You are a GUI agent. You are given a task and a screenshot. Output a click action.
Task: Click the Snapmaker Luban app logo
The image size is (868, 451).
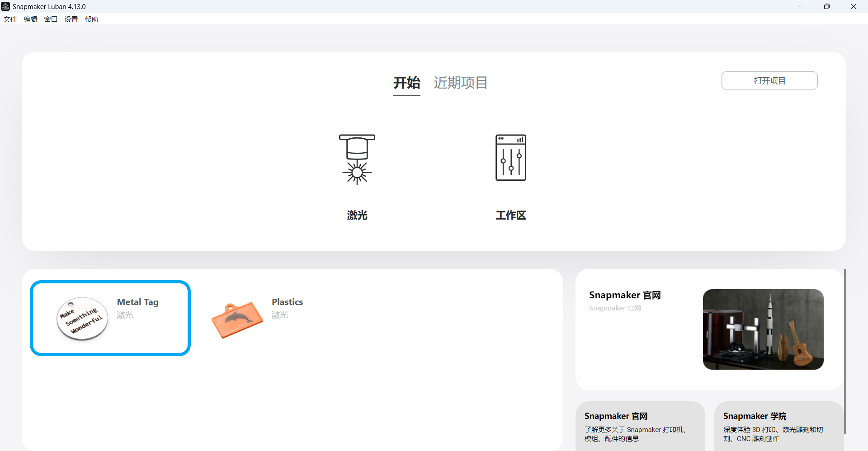[5, 6]
